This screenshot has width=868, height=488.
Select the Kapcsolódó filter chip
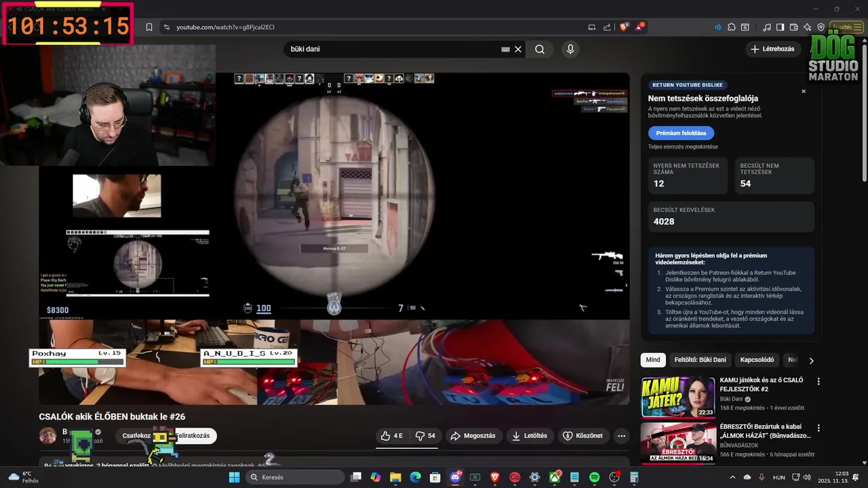tap(757, 360)
